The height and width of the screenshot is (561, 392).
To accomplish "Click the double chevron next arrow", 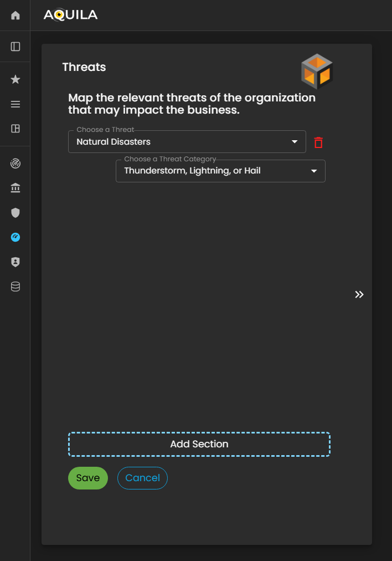I will [x=359, y=294].
